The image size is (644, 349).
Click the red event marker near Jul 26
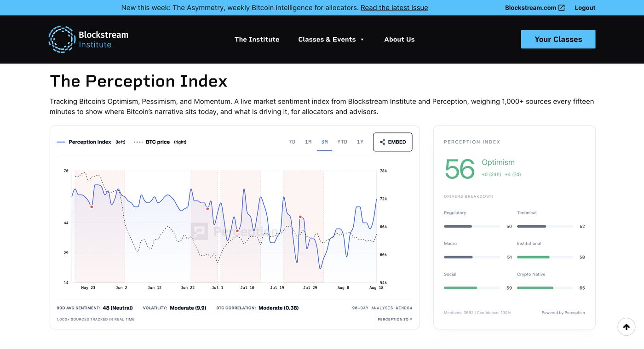(x=300, y=217)
